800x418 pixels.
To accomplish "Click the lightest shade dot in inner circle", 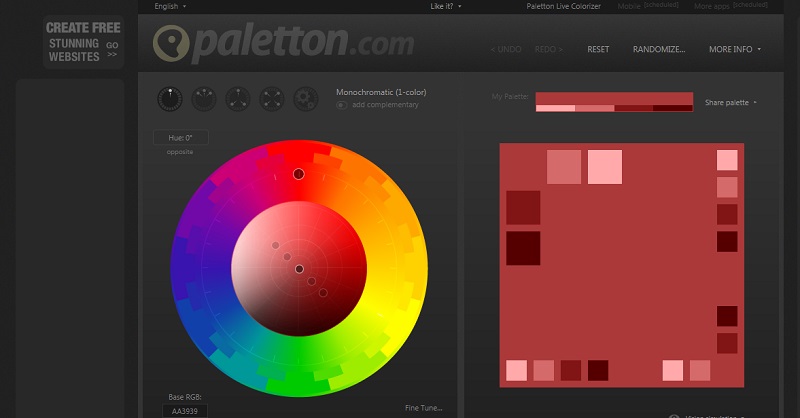I will click(276, 245).
